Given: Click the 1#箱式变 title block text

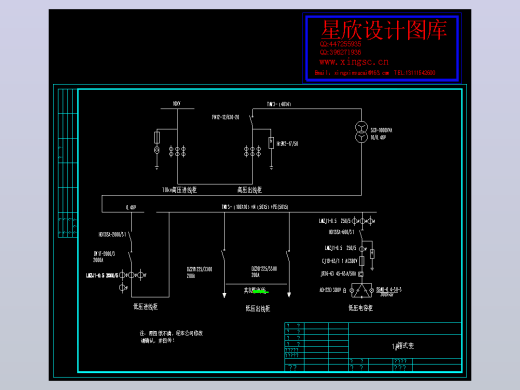Looking at the screenshot, I should (x=403, y=346).
